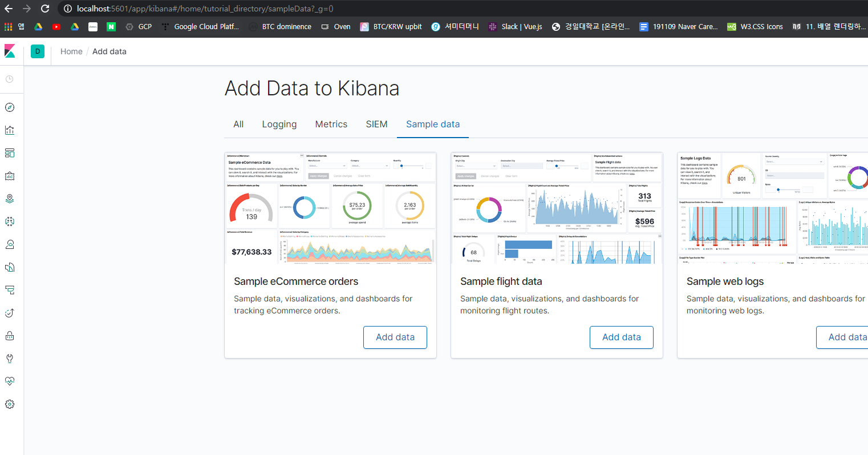Open APM from the sidebar
The height and width of the screenshot is (455, 868).
pos(10,290)
